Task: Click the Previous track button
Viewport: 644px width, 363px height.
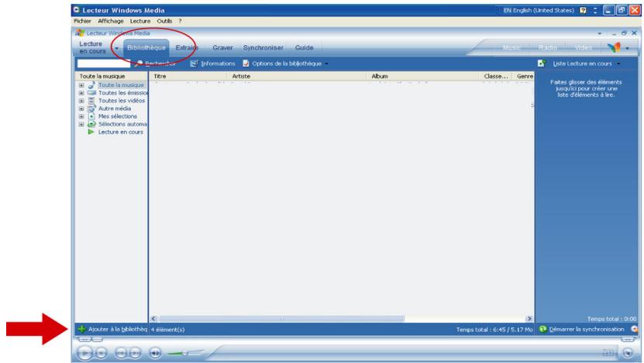Action: tap(121, 353)
